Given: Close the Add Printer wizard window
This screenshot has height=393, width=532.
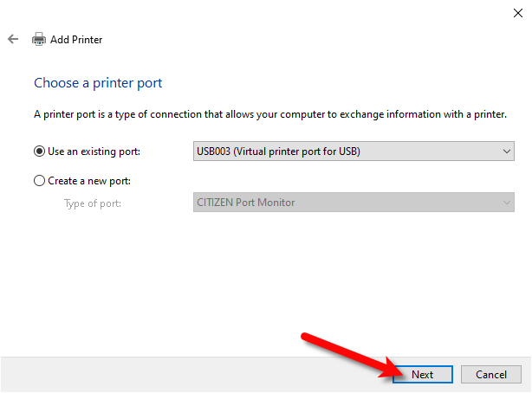Looking at the screenshot, I should [x=518, y=13].
